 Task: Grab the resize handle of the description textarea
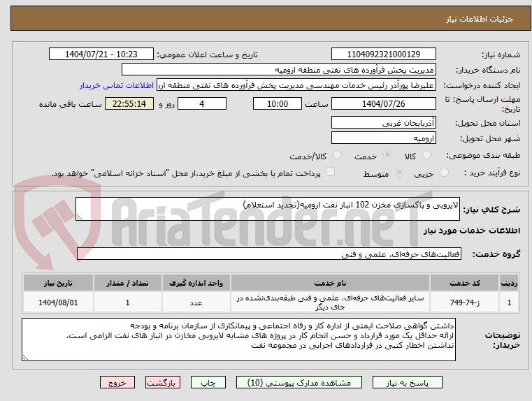coord(79,217)
